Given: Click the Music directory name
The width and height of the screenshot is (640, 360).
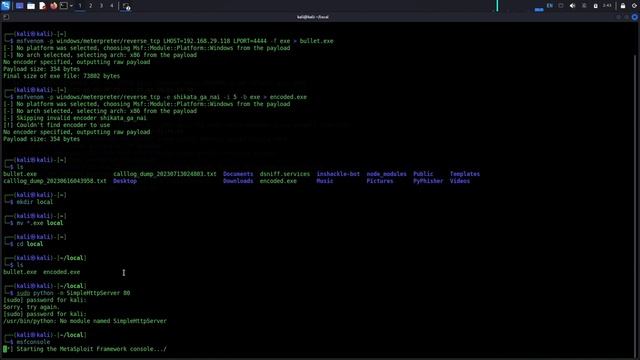Looking at the screenshot, I should 325,181.
